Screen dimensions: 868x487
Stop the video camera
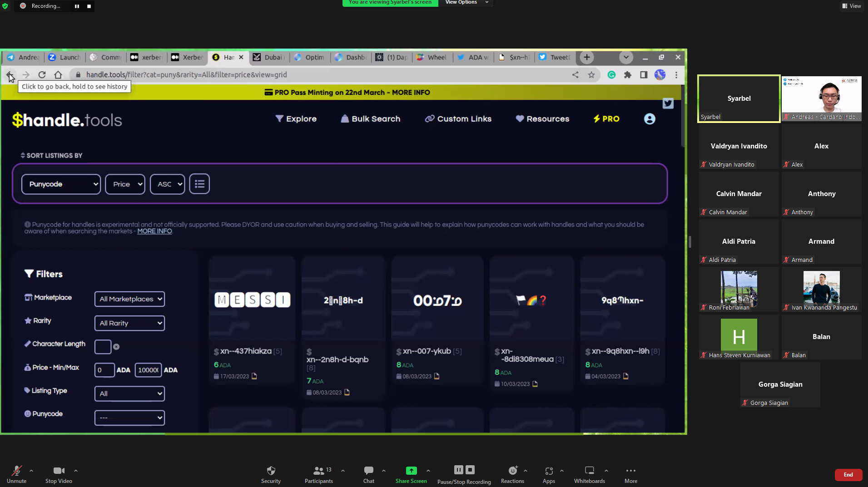coord(59,474)
